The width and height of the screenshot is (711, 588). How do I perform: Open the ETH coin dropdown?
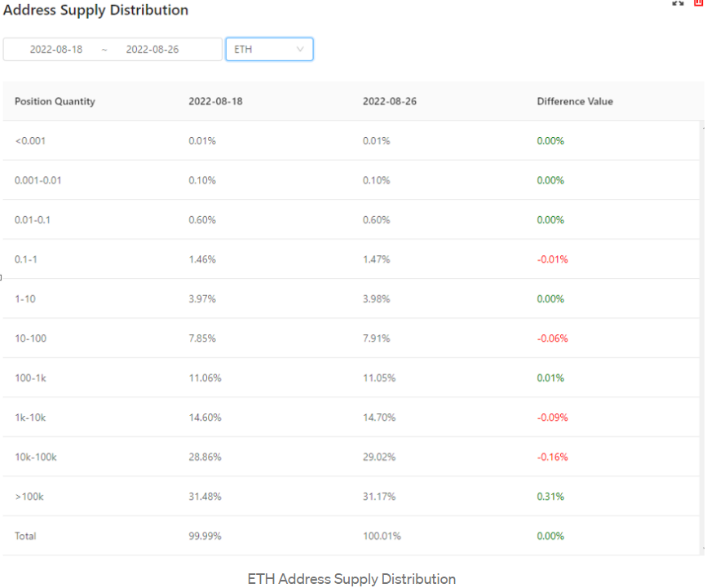pyautogui.click(x=269, y=50)
